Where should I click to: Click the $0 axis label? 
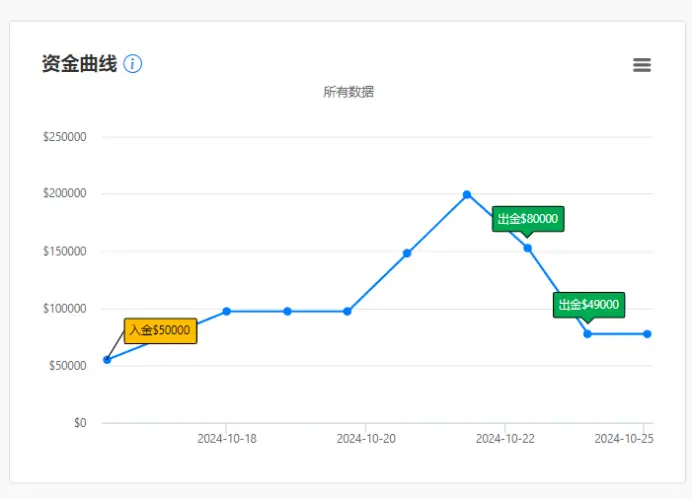(80, 423)
